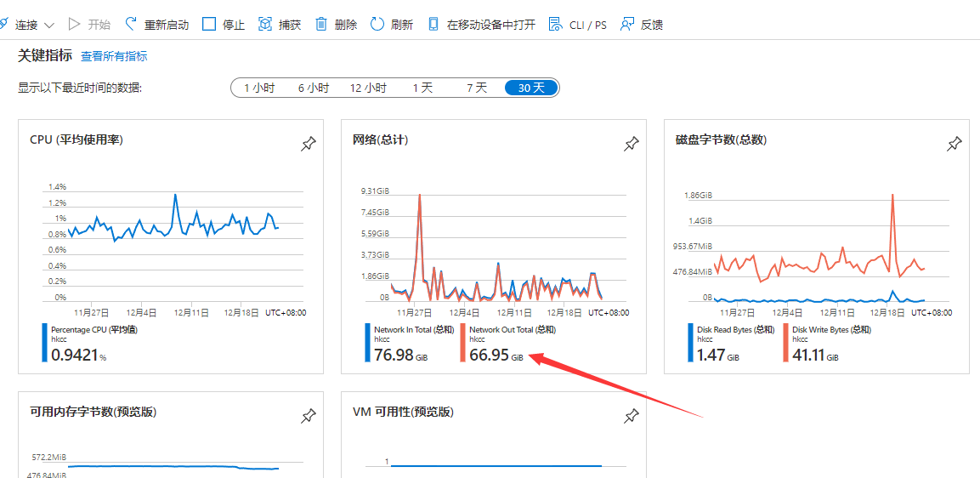Pin the 网络(总计) chart to dashboard
The image size is (980, 478).
(631, 145)
